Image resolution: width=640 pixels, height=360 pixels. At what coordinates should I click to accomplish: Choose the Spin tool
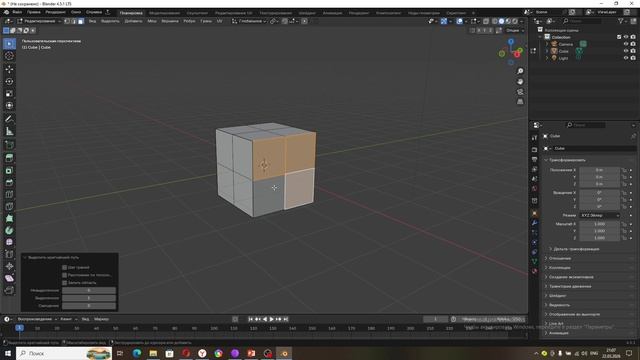pos(9,231)
